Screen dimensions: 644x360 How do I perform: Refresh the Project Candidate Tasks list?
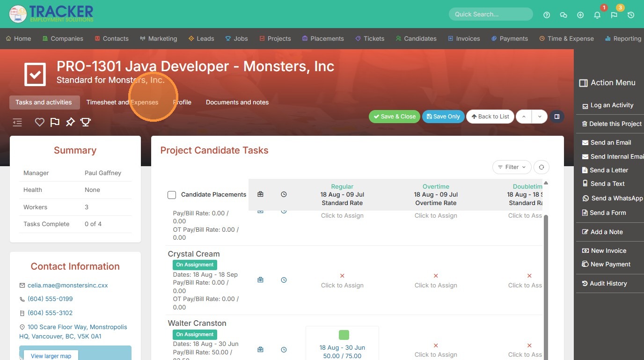pyautogui.click(x=542, y=167)
